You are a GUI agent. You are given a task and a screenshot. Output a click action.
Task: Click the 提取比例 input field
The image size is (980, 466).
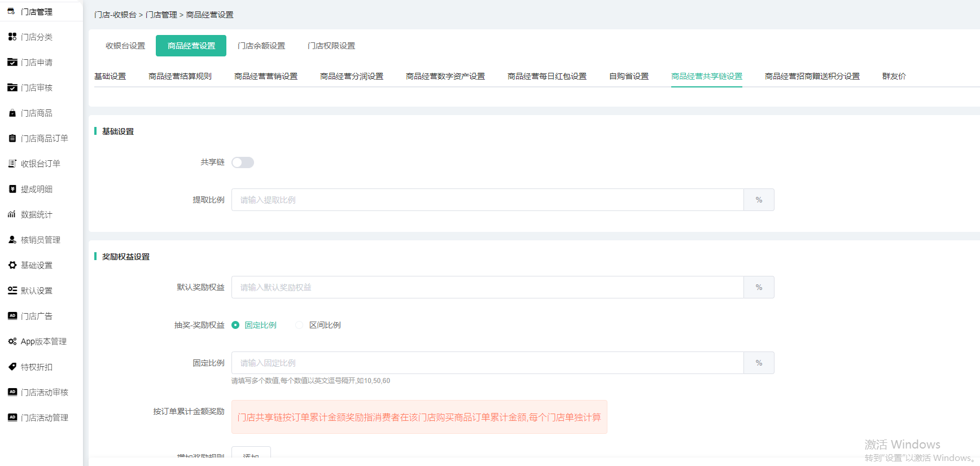tap(487, 200)
